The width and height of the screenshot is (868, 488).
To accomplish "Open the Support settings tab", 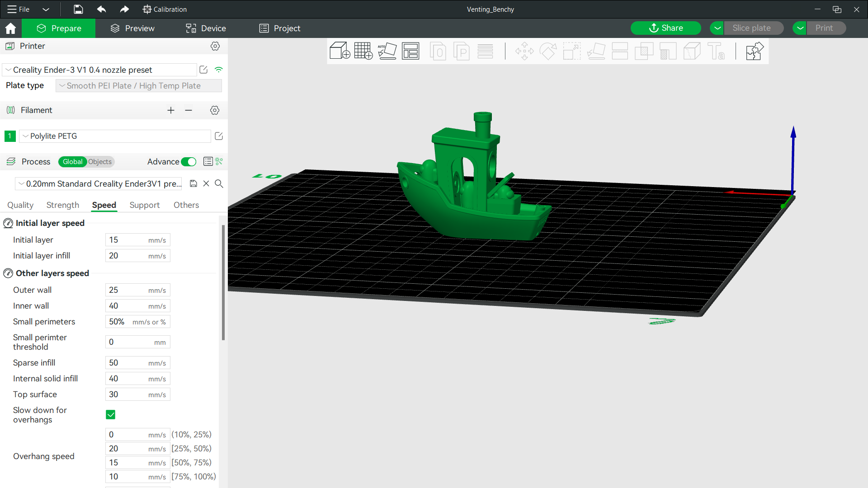I will click(x=145, y=205).
